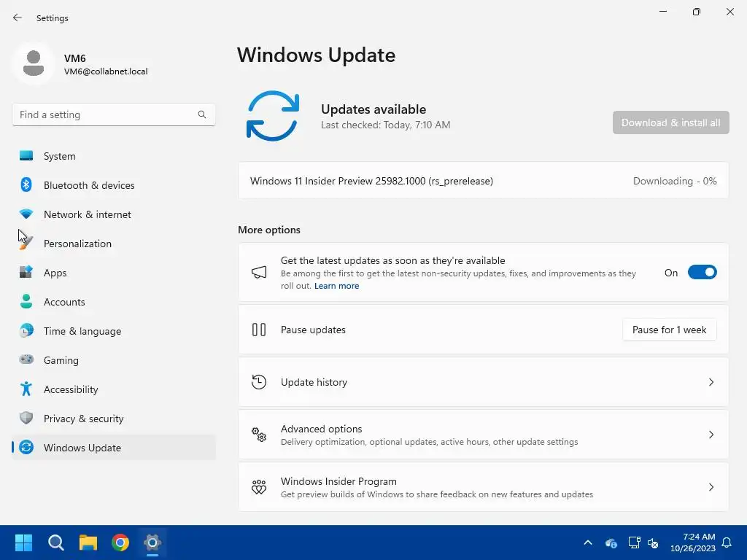Click the back arrow in Settings title bar
747x560 pixels.
(x=18, y=17)
